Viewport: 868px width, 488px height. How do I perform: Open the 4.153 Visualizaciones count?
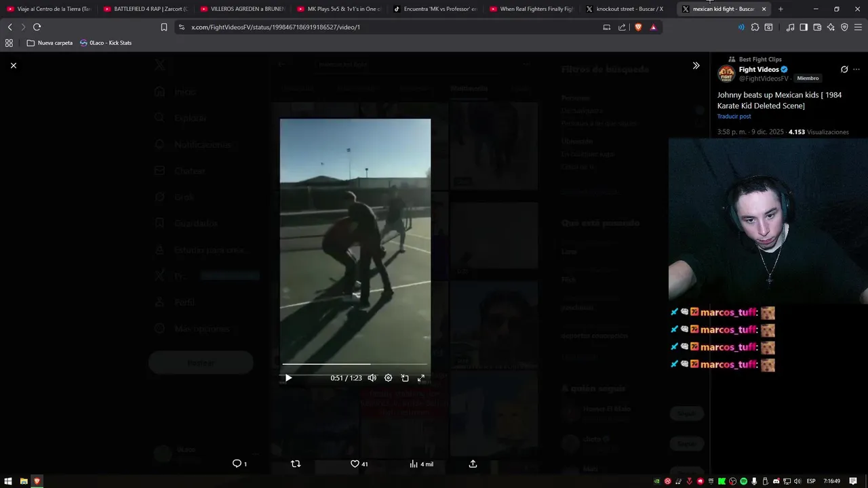point(818,132)
